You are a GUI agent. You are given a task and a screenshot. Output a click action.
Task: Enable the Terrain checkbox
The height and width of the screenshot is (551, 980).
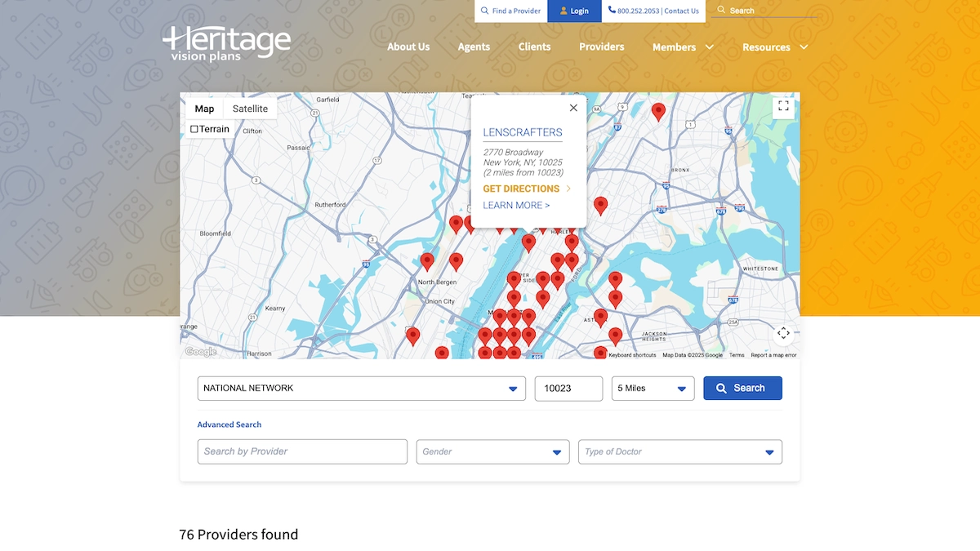tap(194, 129)
